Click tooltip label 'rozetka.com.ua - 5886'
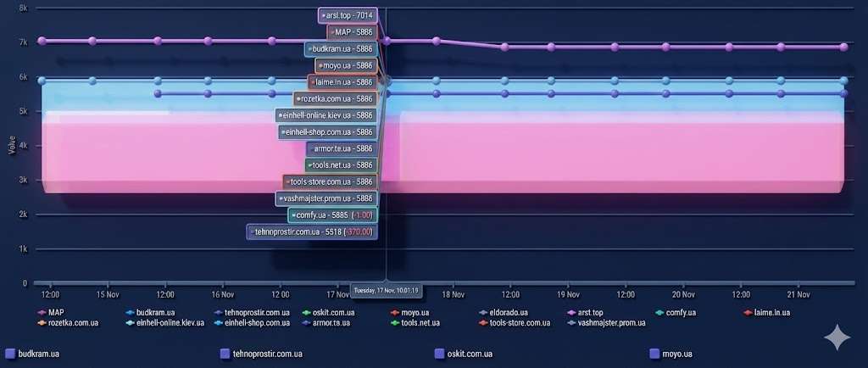The height and width of the screenshot is (368, 868). coord(336,98)
